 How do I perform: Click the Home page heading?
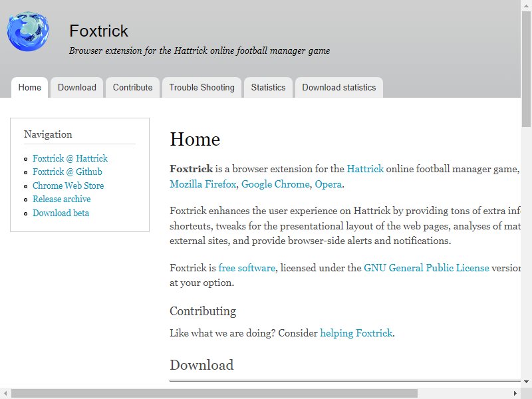(x=195, y=140)
